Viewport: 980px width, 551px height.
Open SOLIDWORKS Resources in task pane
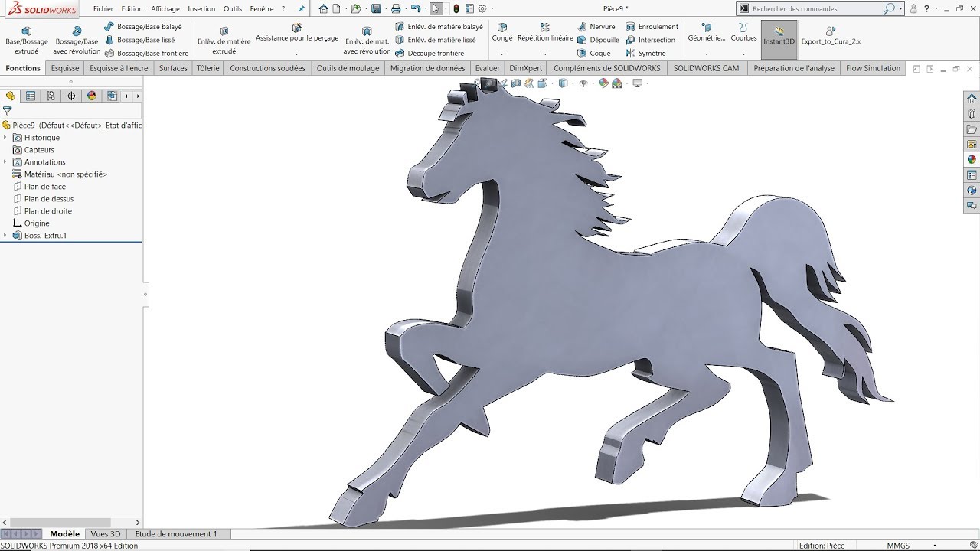972,99
